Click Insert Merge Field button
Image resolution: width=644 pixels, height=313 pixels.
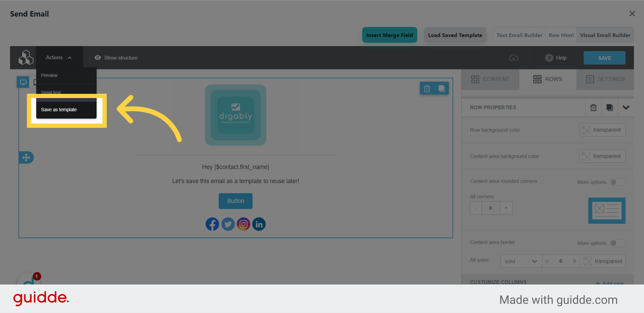point(390,35)
